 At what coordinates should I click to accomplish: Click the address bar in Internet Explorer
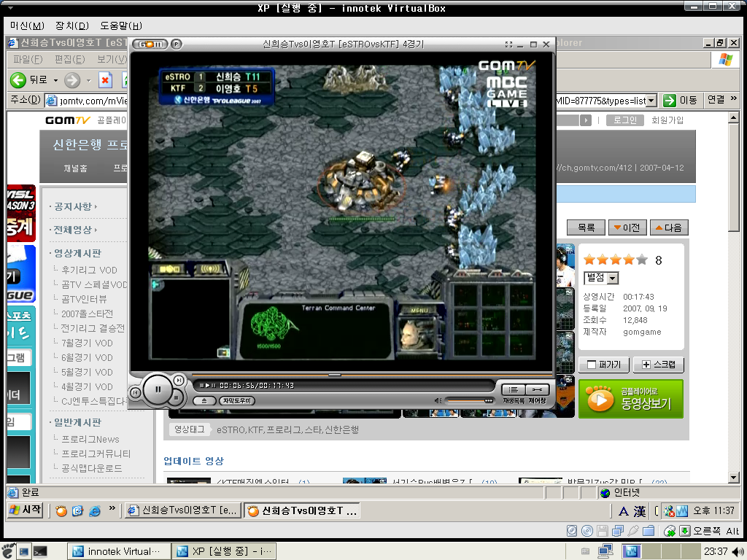[87, 101]
